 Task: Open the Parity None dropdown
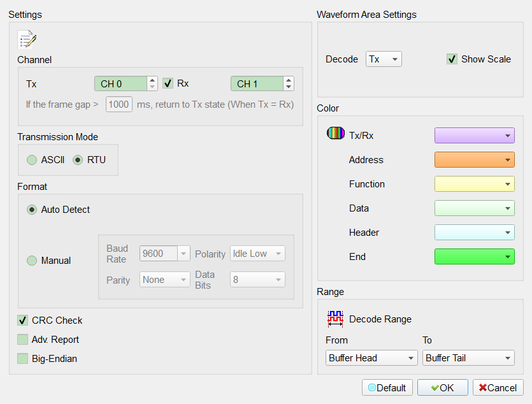tap(165, 280)
